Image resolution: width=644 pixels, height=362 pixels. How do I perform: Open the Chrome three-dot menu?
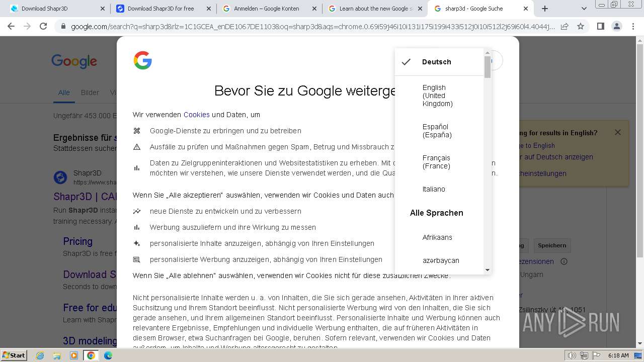coord(632,26)
